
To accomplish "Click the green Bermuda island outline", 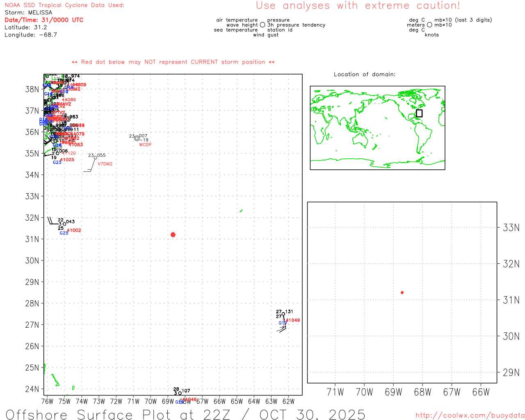I will [x=241, y=211].
